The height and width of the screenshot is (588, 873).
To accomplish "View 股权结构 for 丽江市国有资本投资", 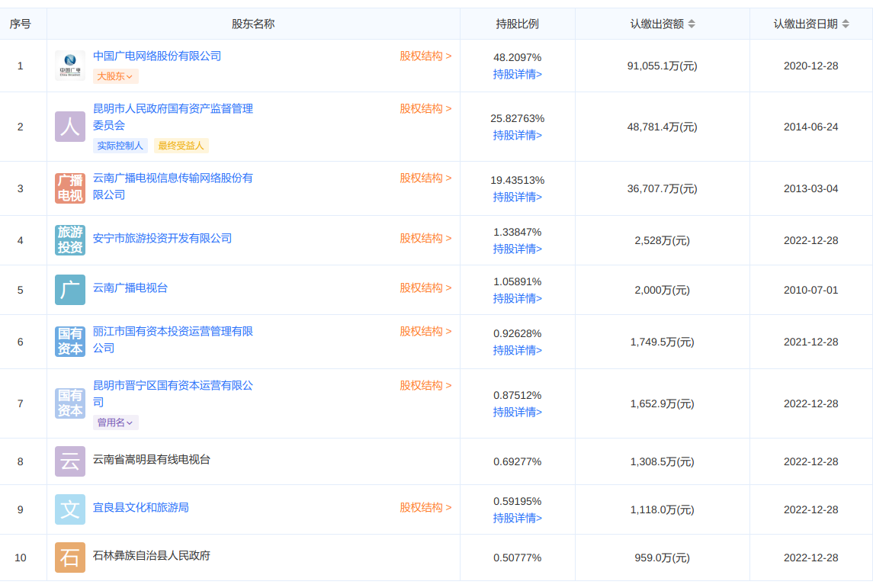I will pos(425,331).
